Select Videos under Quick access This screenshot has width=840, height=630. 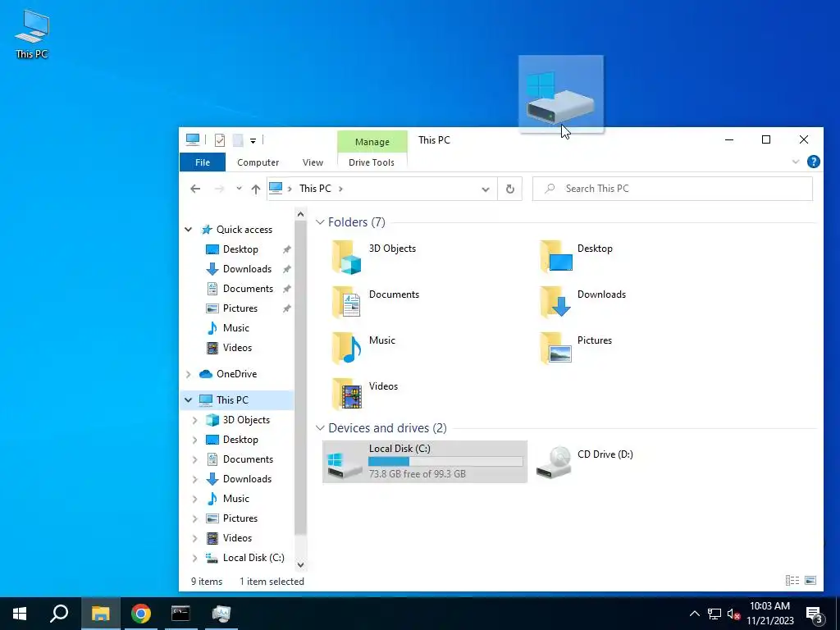click(x=237, y=348)
